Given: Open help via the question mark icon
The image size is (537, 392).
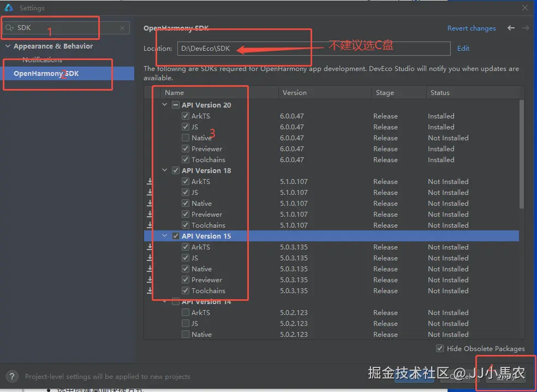Looking at the screenshot, I should [x=12, y=376].
